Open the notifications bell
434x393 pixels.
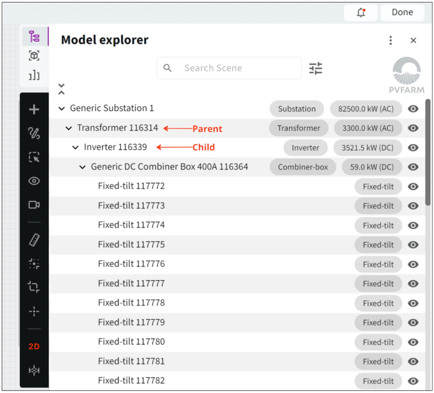(x=361, y=13)
